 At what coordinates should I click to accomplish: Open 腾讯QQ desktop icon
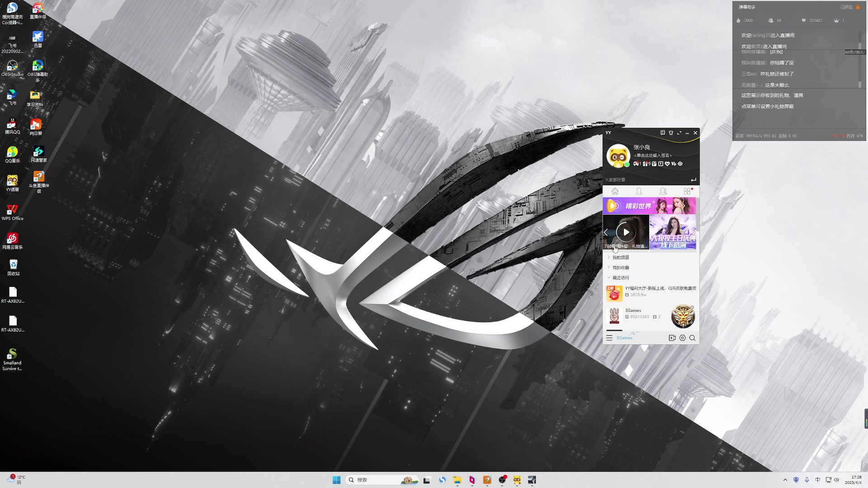click(12, 127)
